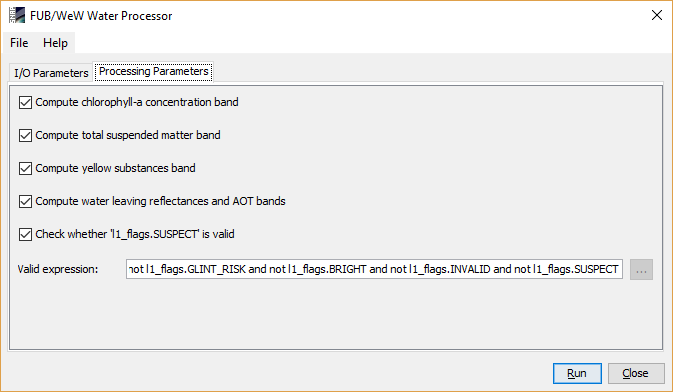Click the Close button at bottom right
Viewport: 673px width, 392px height.
636,373
